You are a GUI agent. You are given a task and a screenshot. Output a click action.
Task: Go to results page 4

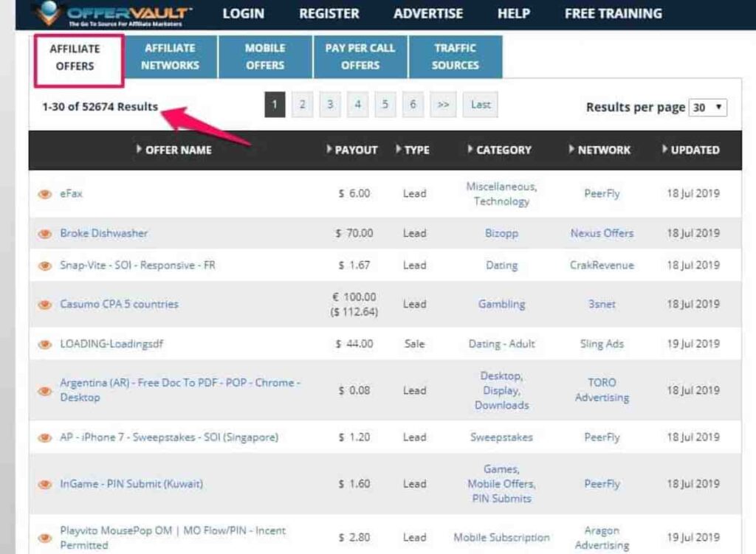tap(358, 105)
